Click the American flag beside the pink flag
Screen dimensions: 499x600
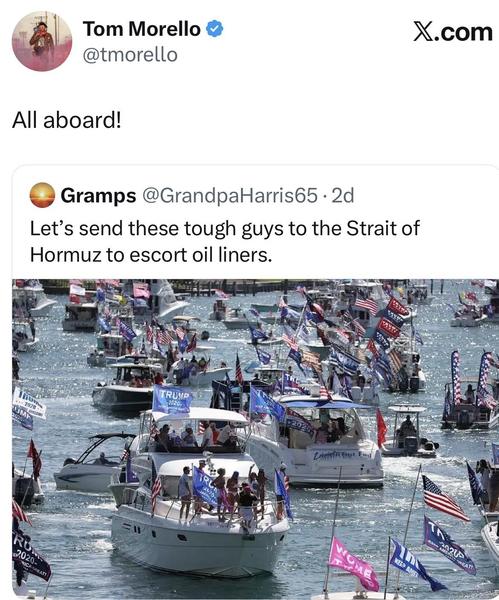coord(445,499)
